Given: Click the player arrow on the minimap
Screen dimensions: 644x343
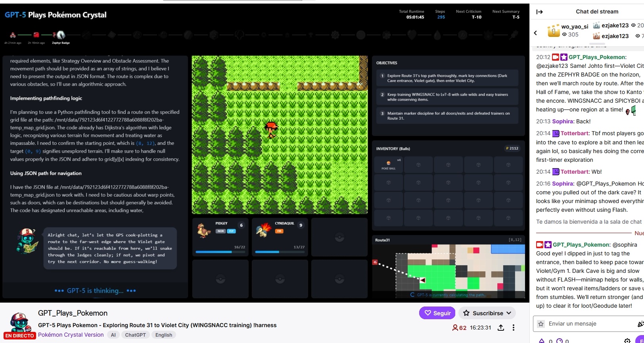Looking at the screenshot, I should tap(423, 280).
